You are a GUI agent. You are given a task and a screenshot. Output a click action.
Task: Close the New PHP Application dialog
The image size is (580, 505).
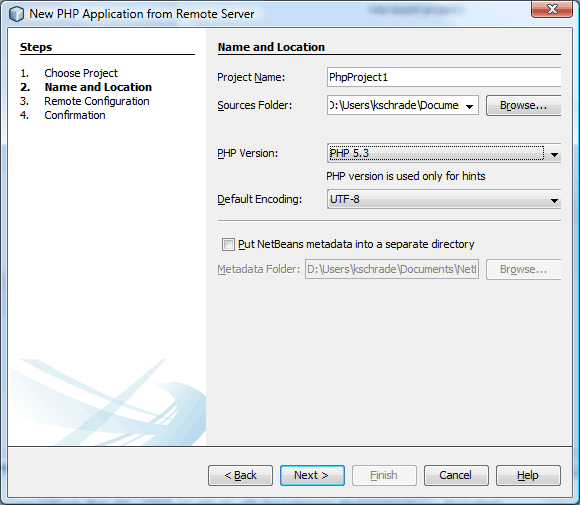[x=552, y=9]
